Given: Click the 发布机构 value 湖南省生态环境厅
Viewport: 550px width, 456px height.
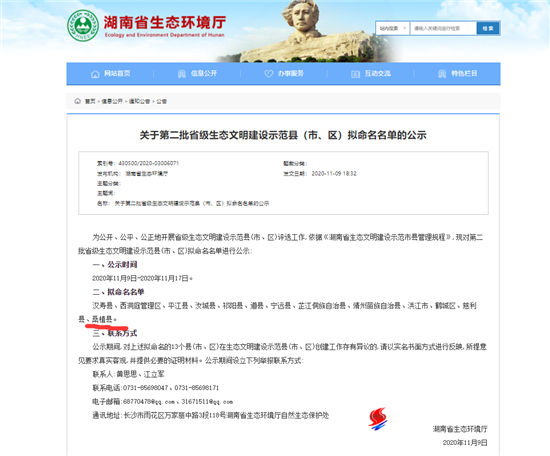Looking at the screenshot, I should click(147, 173).
